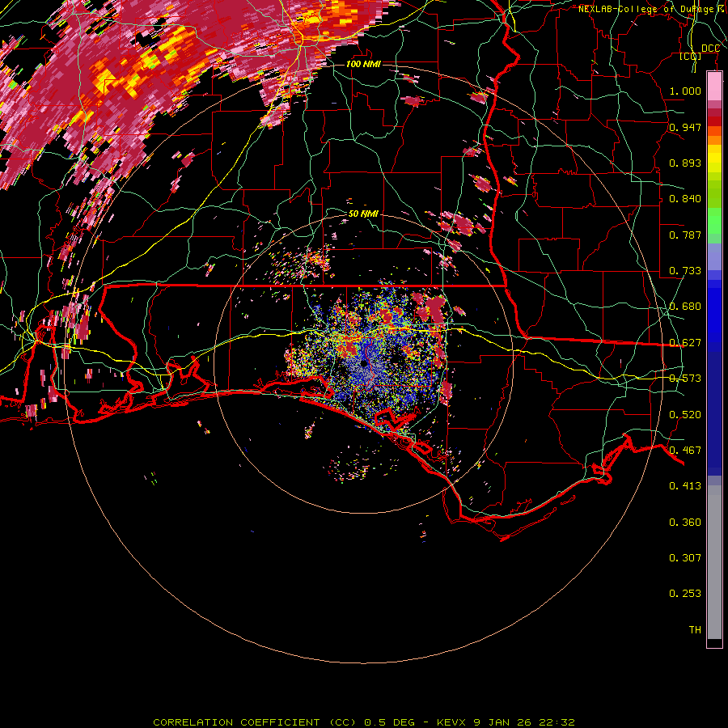Click the 0.413 legend value

(685, 486)
